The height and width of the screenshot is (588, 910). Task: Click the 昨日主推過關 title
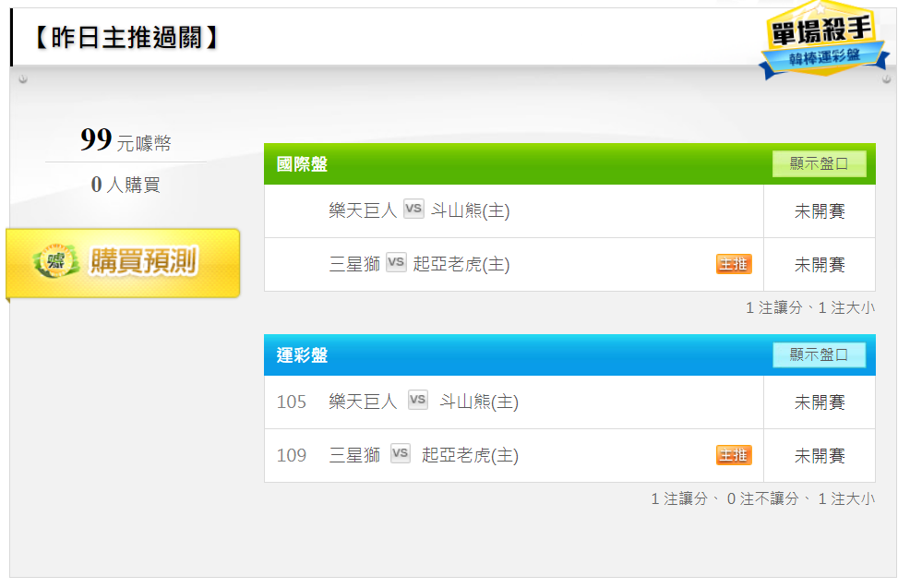click(126, 38)
